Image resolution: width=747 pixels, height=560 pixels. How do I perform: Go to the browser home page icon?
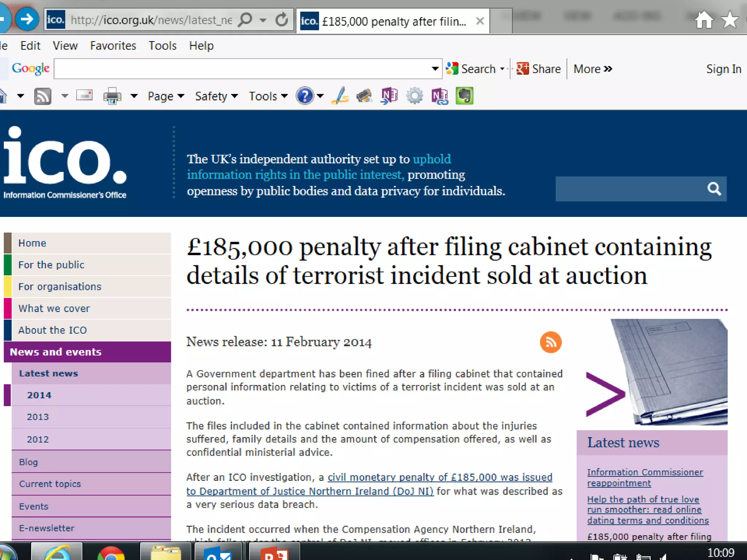704,20
